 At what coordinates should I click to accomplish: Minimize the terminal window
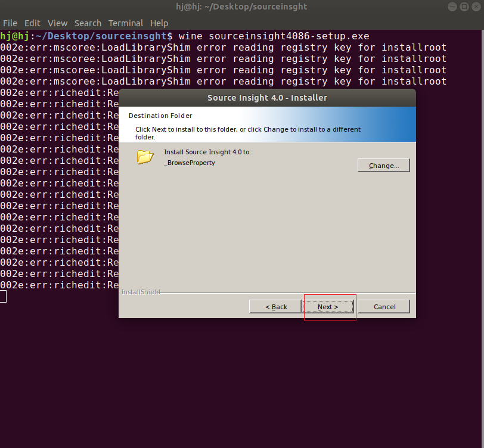click(x=452, y=7)
